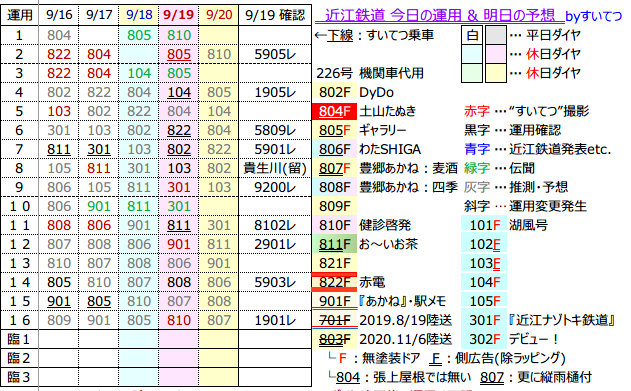Click the 貴生川(留) confirmation cell
631x391 pixels.
pyautogui.click(x=275, y=168)
